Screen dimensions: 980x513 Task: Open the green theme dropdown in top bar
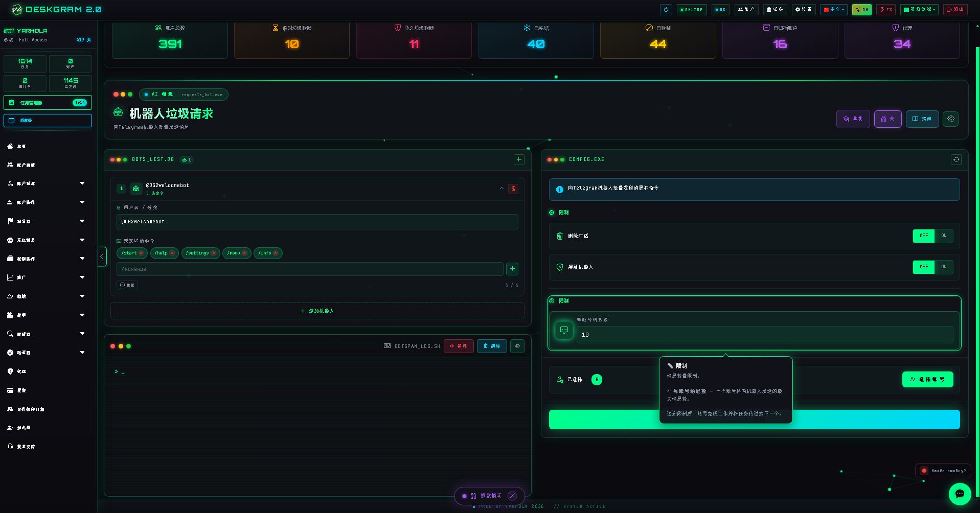[x=919, y=10]
